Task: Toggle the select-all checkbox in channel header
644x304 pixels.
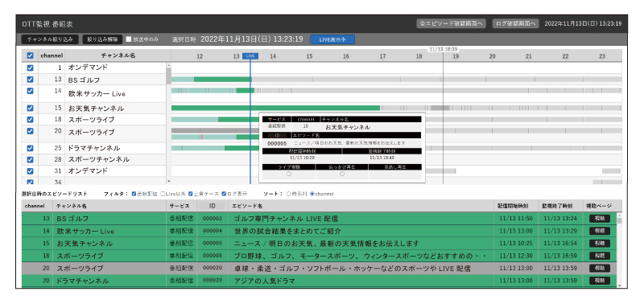Action: click(x=30, y=55)
